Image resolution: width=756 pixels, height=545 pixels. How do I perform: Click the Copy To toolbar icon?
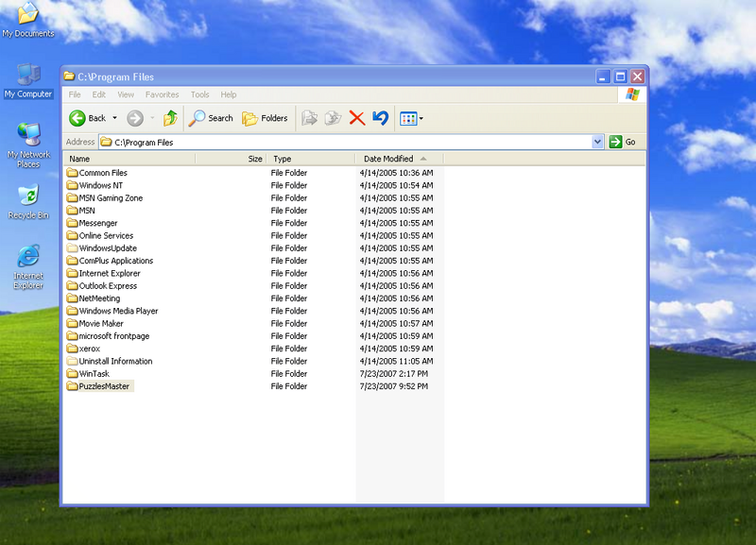334,118
